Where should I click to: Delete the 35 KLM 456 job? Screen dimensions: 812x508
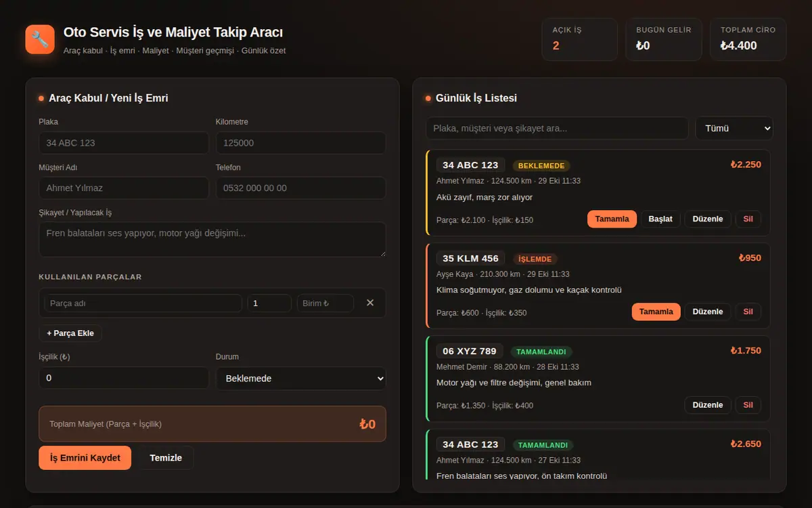[748, 312]
